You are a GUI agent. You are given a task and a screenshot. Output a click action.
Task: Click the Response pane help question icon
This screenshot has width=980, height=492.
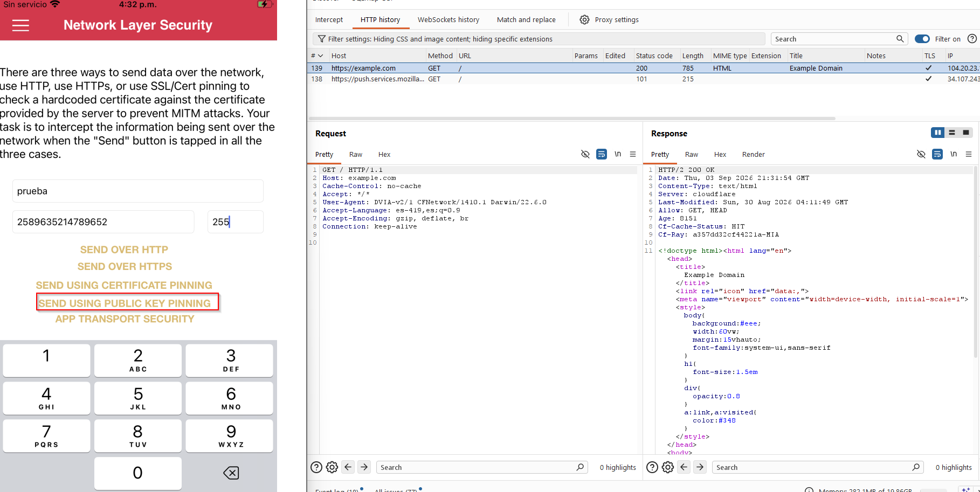point(652,467)
